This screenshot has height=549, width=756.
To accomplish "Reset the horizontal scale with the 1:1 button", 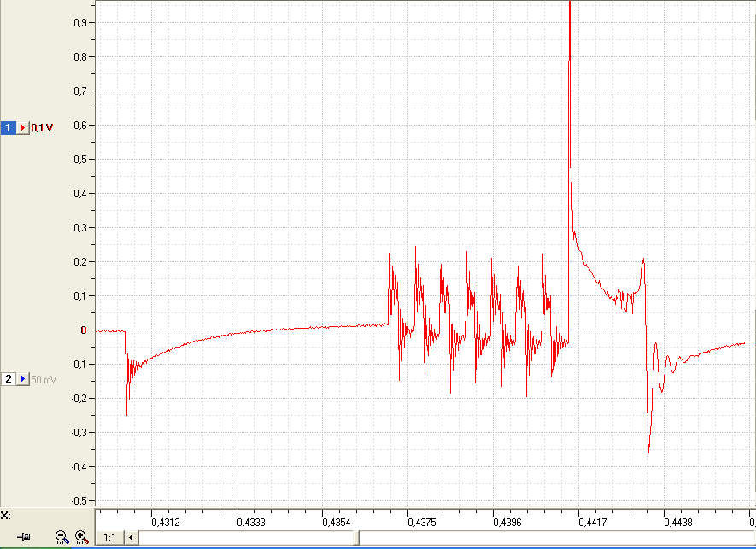I will (109, 537).
